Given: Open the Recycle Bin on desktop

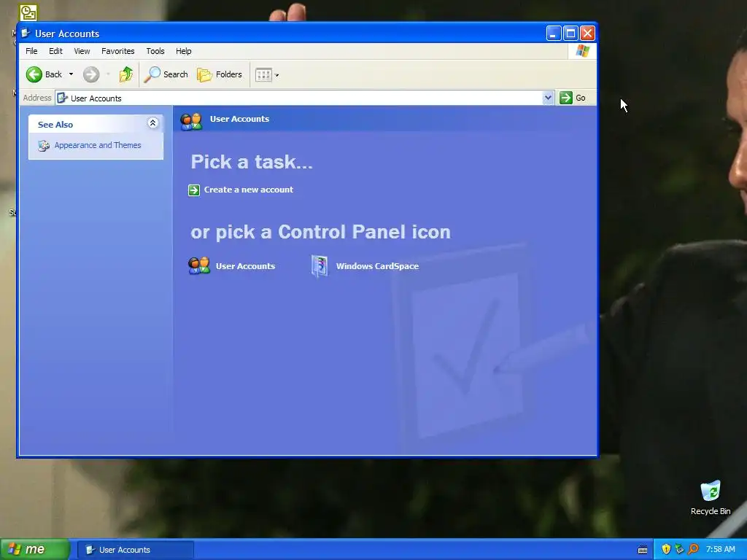Looking at the screenshot, I should pos(711,497).
